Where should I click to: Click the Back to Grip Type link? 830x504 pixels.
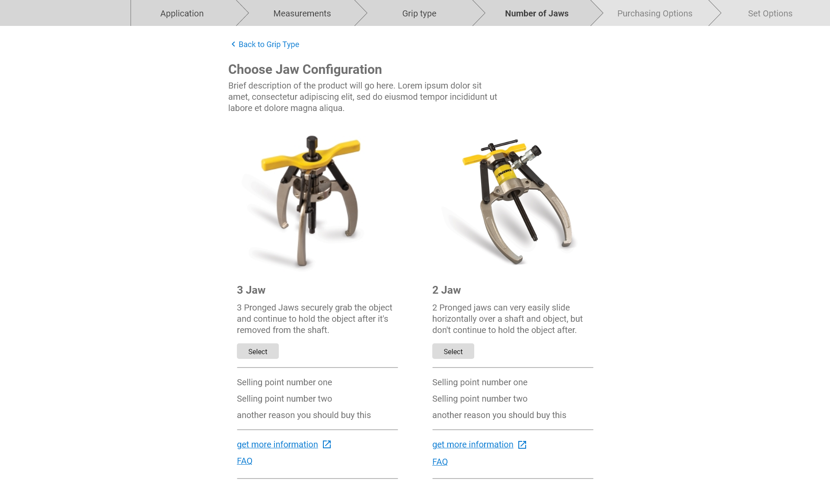click(x=268, y=44)
